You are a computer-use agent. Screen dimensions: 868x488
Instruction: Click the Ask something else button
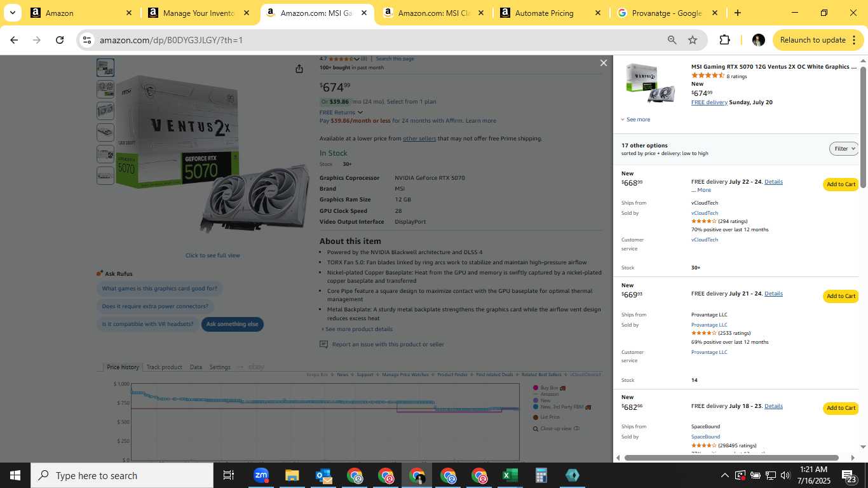coord(232,324)
